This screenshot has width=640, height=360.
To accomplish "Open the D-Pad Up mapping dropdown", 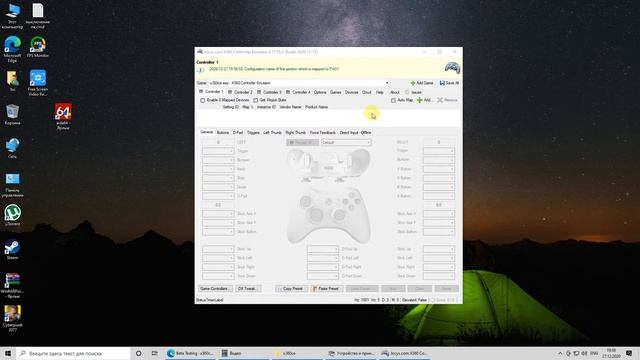I will coord(323,249).
